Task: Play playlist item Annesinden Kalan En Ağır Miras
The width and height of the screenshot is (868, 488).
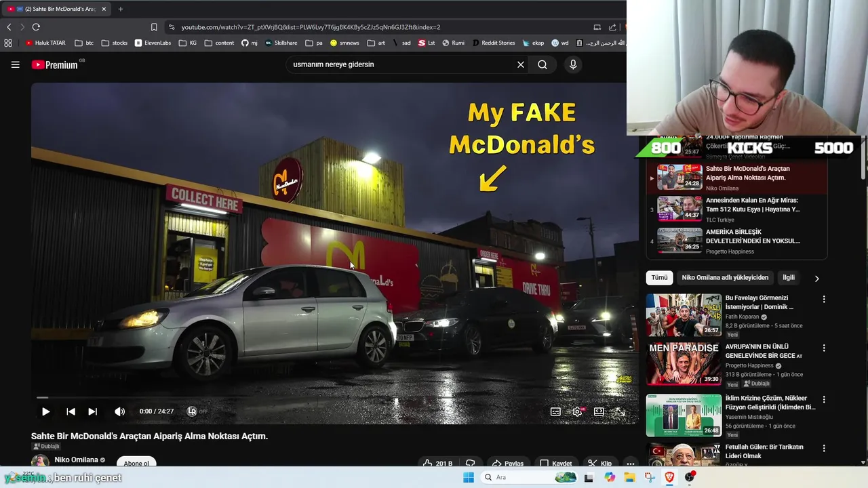Action: pyautogui.click(x=736, y=208)
